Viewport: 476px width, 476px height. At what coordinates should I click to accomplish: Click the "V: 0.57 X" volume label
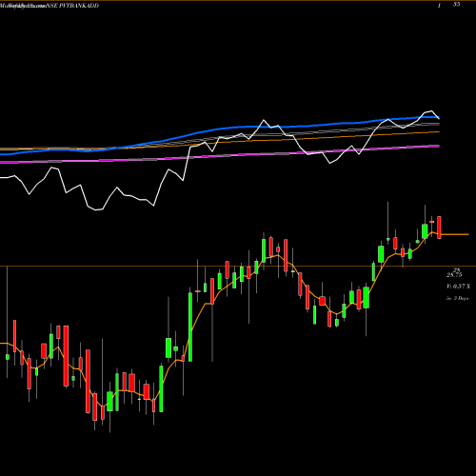point(458,287)
